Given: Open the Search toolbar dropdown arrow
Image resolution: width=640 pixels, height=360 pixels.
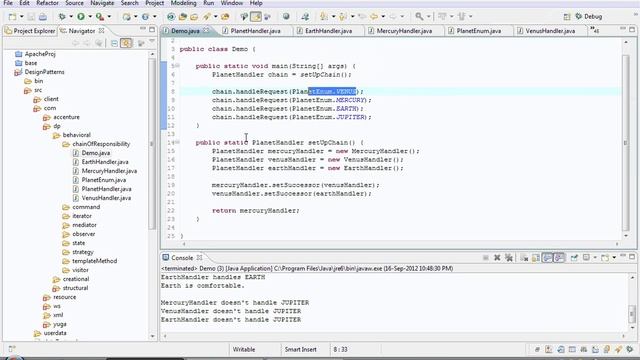Looking at the screenshot, I should click(x=428, y=17).
